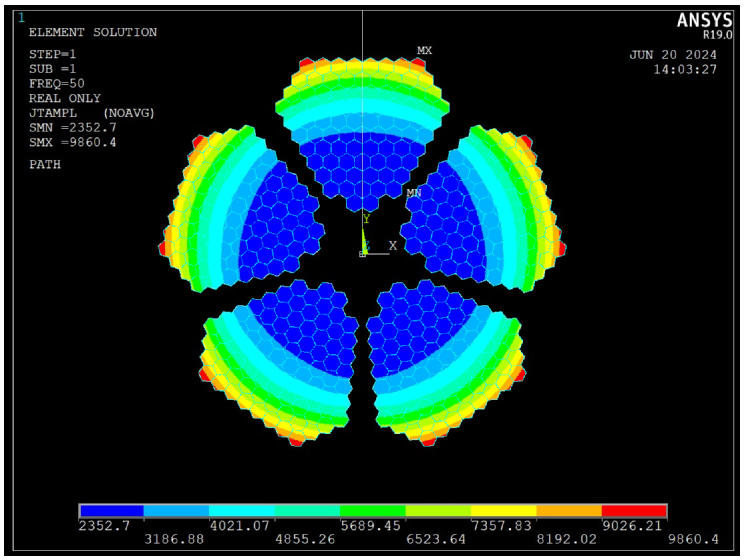Click the 14:03:27 timestamp
Viewport: 745px width, 560px height.
pyautogui.click(x=685, y=69)
